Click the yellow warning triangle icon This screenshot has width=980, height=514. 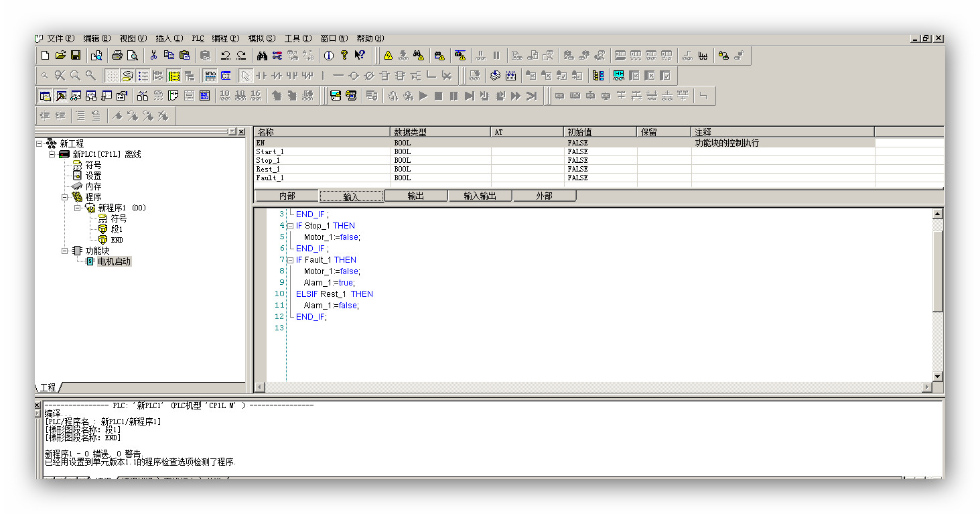point(388,56)
